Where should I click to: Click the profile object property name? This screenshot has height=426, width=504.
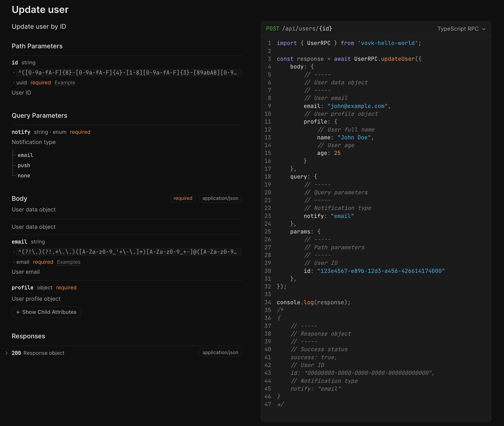22,287
